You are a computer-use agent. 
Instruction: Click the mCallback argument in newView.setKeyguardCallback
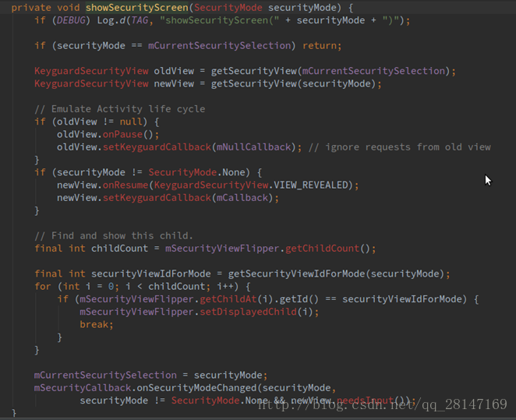[x=242, y=198]
